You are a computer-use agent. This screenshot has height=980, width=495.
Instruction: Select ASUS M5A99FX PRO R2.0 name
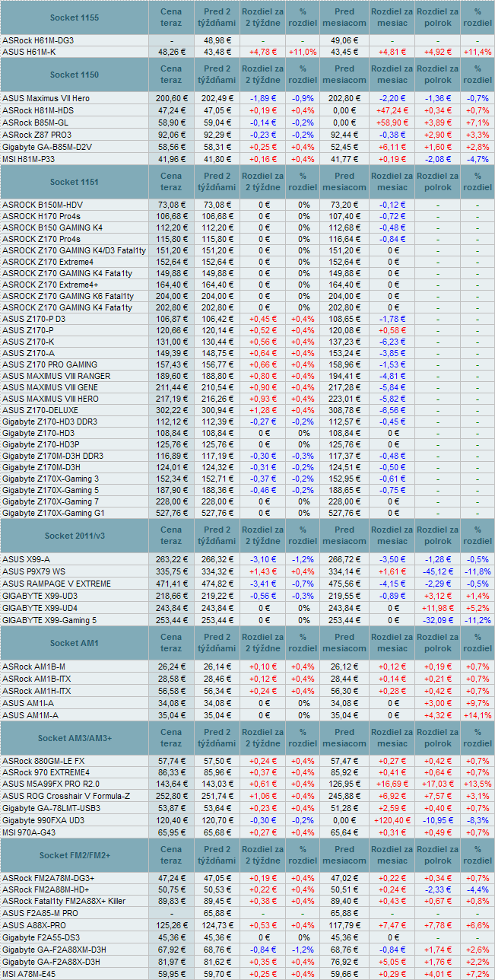click(x=50, y=784)
